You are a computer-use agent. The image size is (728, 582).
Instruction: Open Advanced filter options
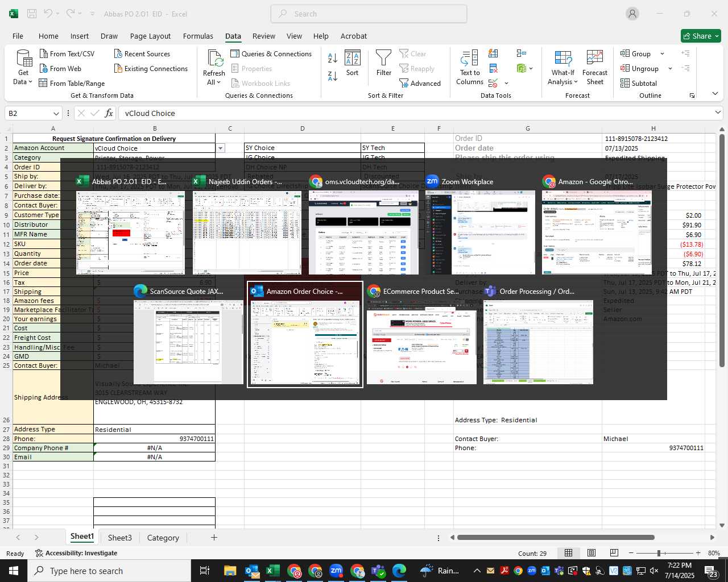tap(420, 83)
